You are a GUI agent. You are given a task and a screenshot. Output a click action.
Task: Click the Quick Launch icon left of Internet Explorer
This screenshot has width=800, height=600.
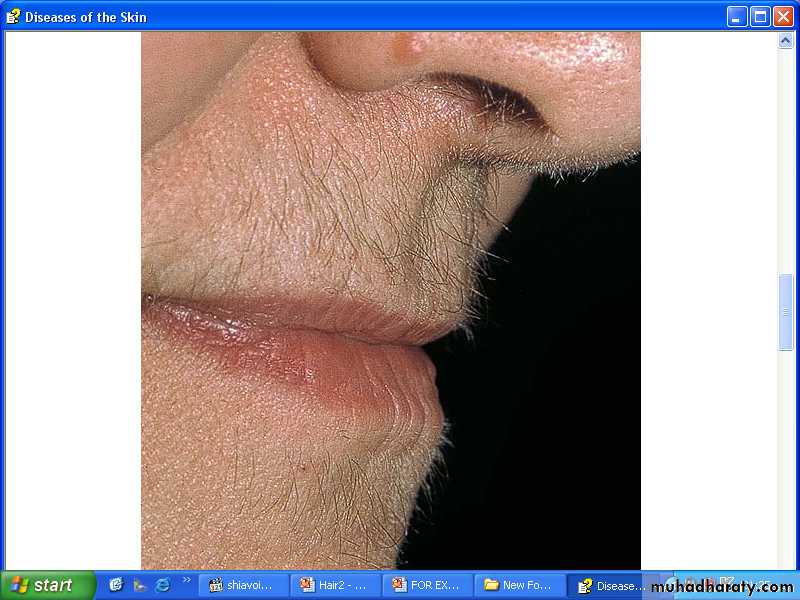(x=139, y=585)
